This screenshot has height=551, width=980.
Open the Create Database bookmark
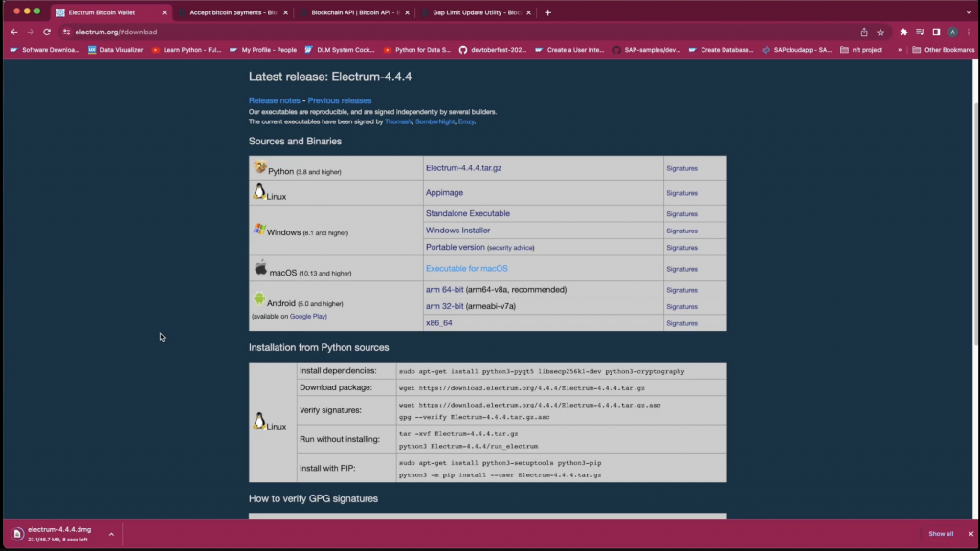(722, 50)
